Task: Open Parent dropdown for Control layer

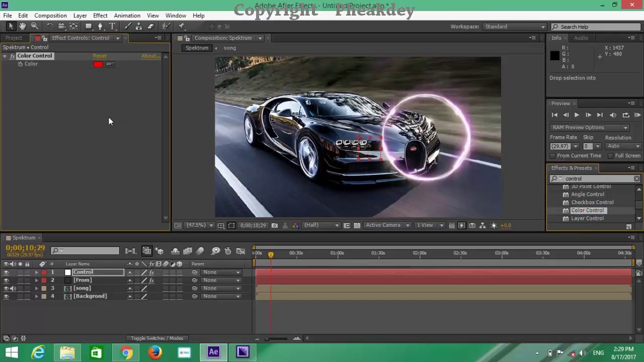Action: [x=221, y=272]
